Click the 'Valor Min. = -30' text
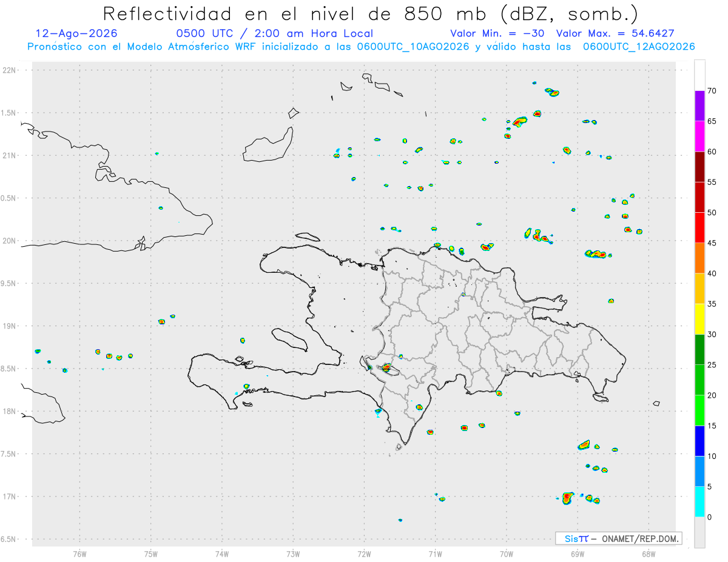Image resolution: width=728 pixels, height=562 pixels. coord(497,33)
